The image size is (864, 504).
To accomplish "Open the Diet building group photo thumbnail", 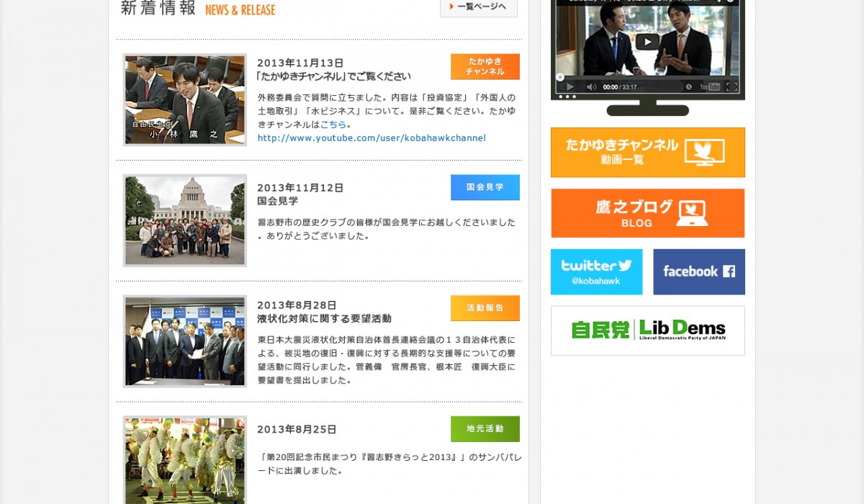I will [x=185, y=220].
